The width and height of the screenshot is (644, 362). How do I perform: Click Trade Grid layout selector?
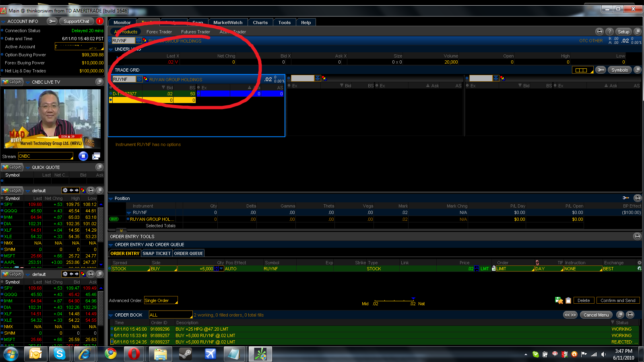point(582,70)
